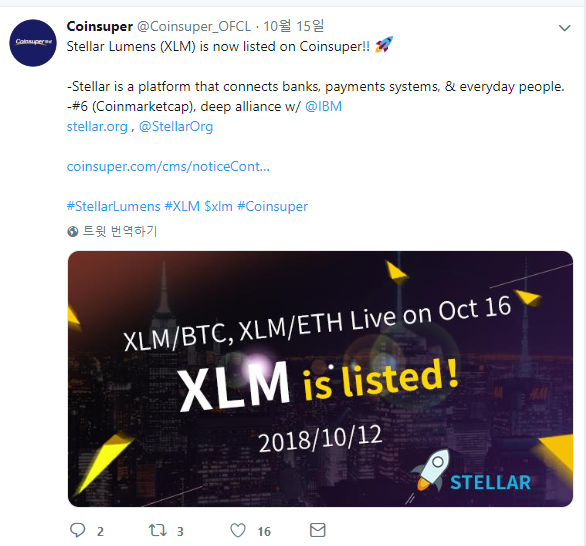Click the retweet arrows icon
Screen dimensions: 586x546
[x=158, y=530]
